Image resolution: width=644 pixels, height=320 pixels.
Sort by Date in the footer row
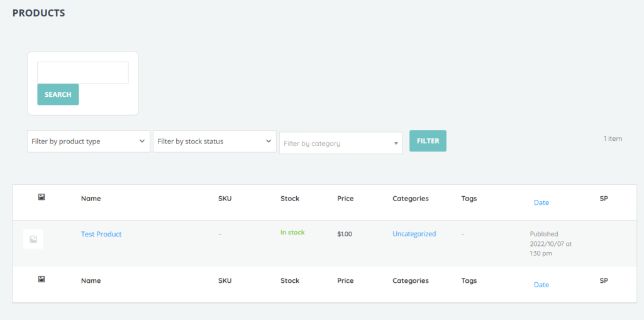click(x=541, y=285)
